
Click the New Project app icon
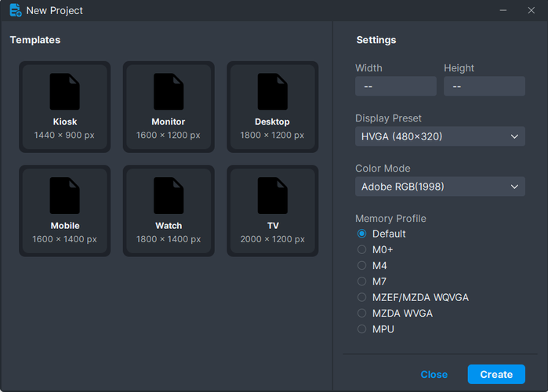(15, 11)
